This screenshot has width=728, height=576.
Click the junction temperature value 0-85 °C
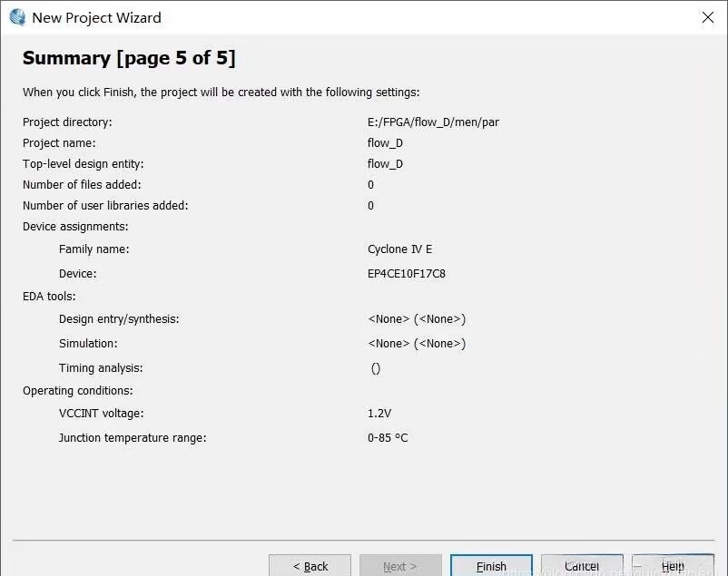[388, 438]
